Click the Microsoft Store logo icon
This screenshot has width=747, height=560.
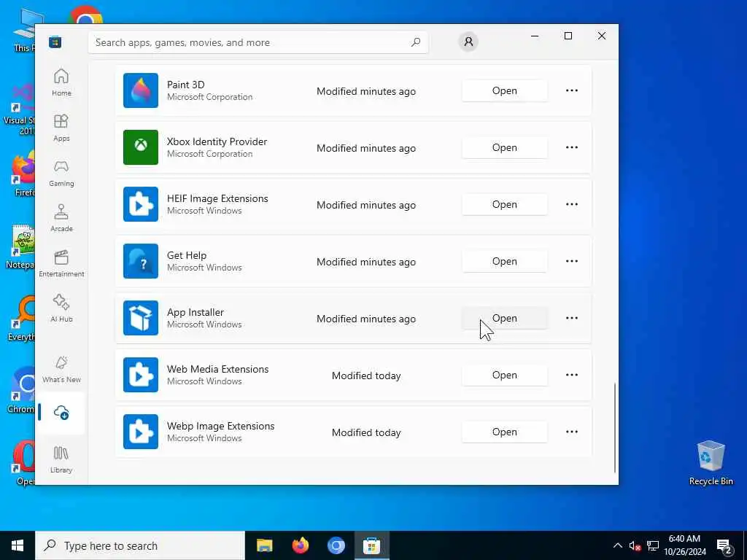55,42
